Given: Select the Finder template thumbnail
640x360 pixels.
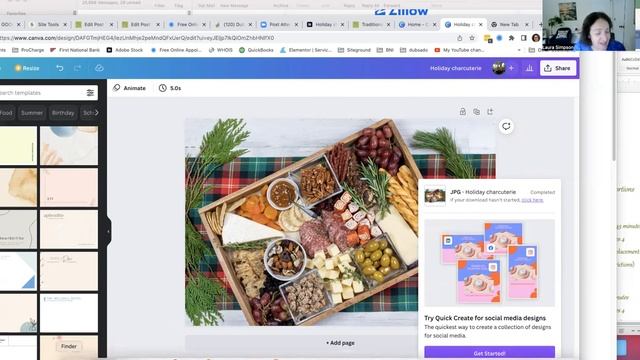Looking at the screenshot, I should click(69, 348).
